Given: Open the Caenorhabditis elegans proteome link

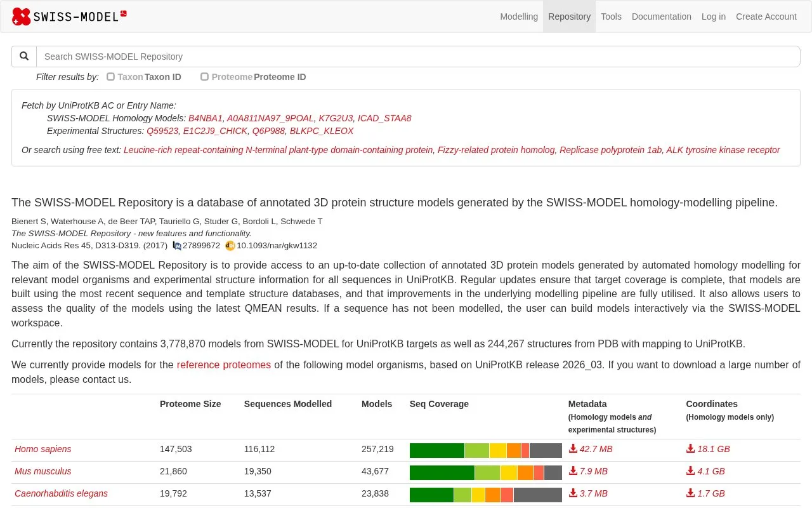Looking at the screenshot, I should coord(61,493).
